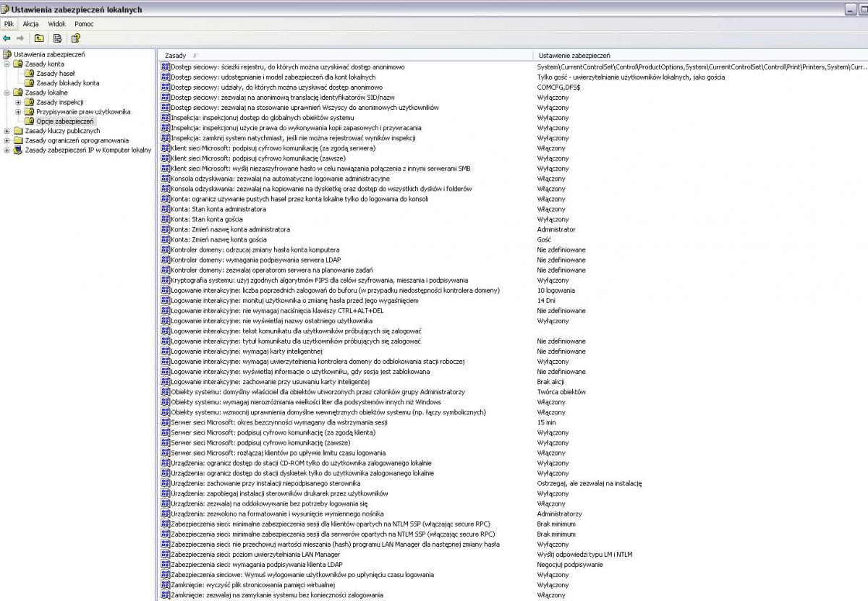The width and height of the screenshot is (868, 601).
Task: Collapse the Zasady lokalne tree node
Action: pos(7,93)
